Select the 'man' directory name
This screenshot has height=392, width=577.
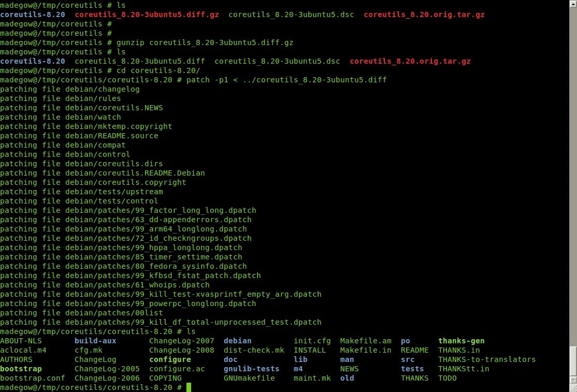click(347, 360)
